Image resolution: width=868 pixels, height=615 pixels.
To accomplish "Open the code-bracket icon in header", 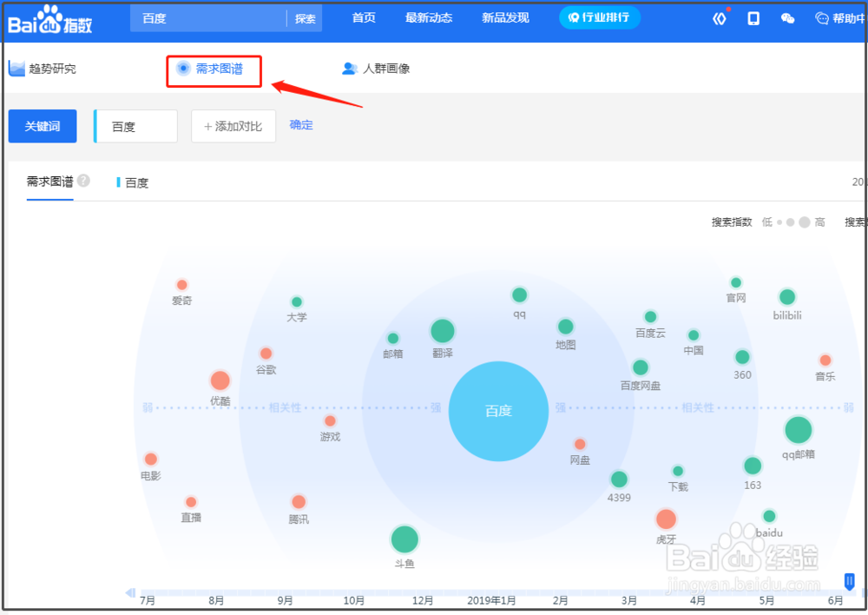I will tap(719, 18).
